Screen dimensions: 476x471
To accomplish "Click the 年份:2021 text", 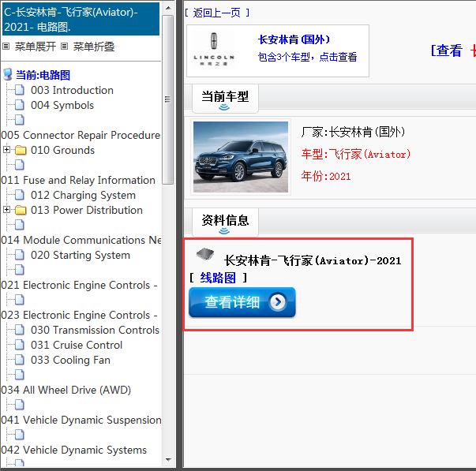I will point(326,176).
